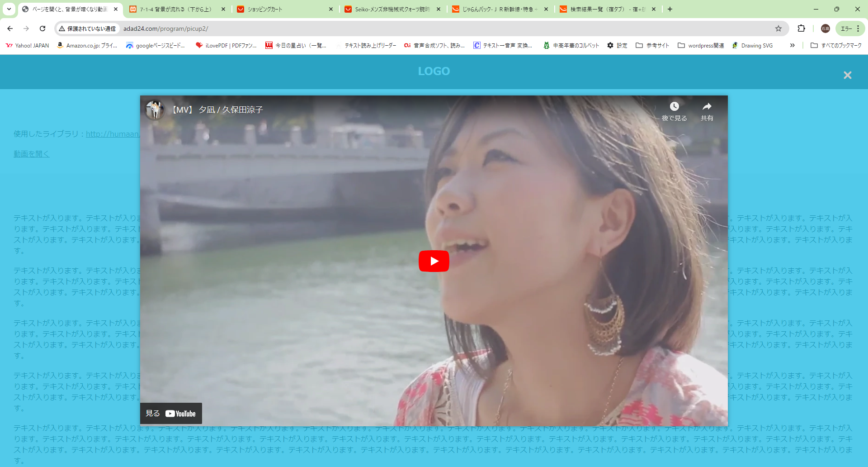Screen dimensions: 868x467
Task: Open Drawing SVG bookmark
Action: click(x=752, y=45)
